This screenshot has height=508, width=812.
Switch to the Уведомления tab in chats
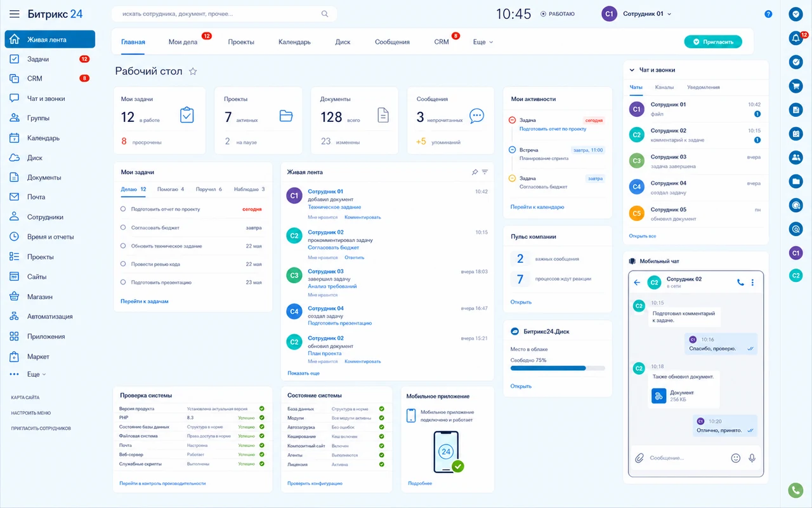pyautogui.click(x=704, y=87)
